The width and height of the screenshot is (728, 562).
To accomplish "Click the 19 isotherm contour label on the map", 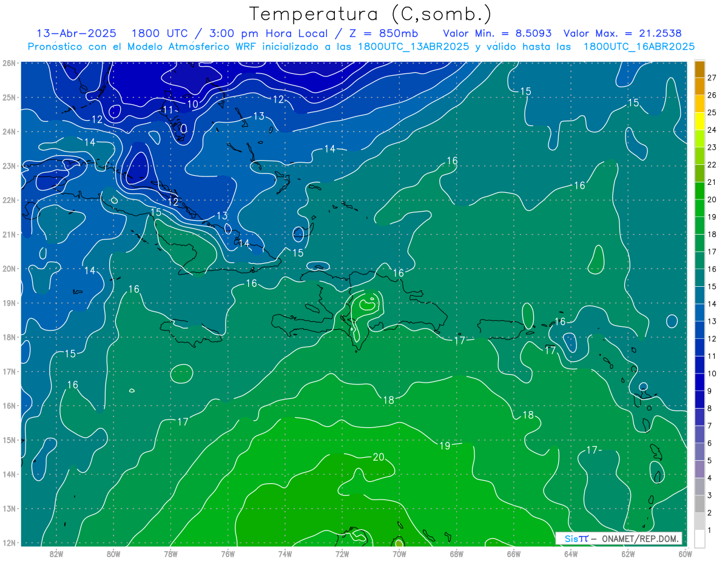I will [x=445, y=446].
